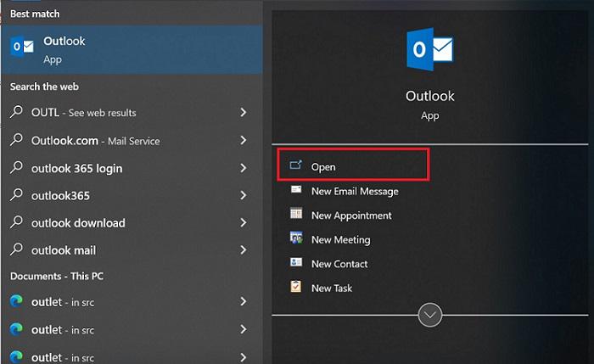Expand the Outlook.com Mail Service chevron
This screenshot has width=594, height=364.
(x=244, y=140)
